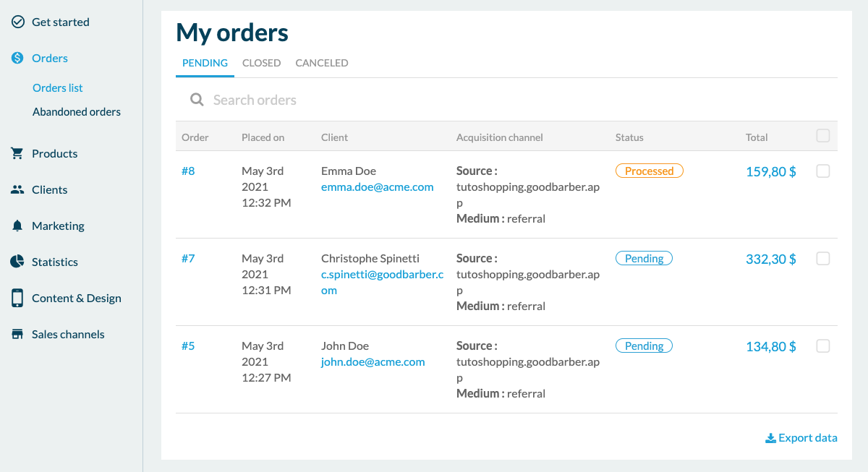Click Export data link
This screenshot has width=868, height=472.
801,438
